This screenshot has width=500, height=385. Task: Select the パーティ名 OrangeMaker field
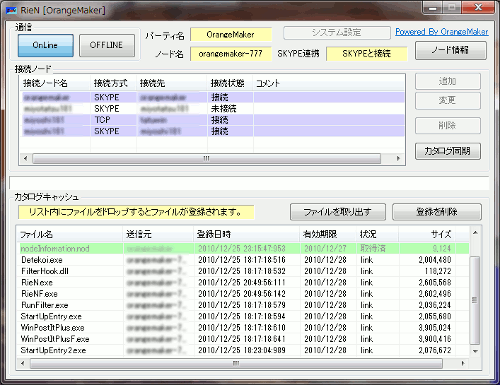231,34
